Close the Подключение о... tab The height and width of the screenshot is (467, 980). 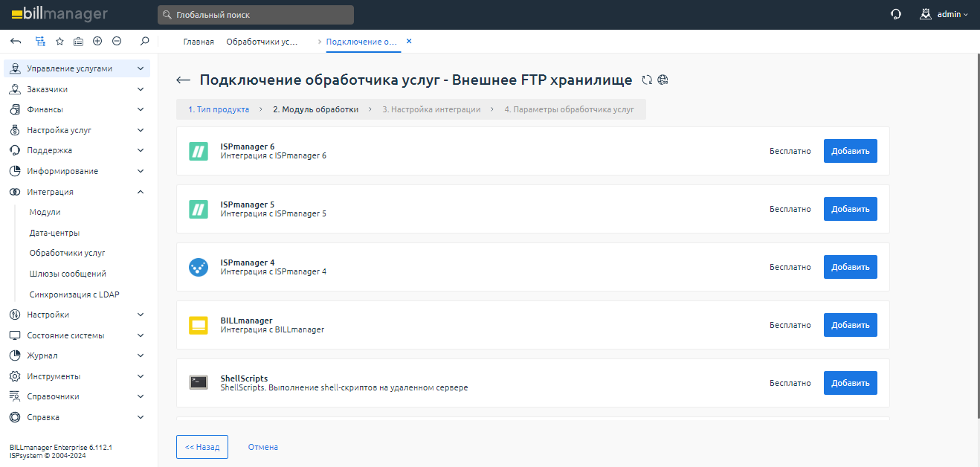point(409,42)
